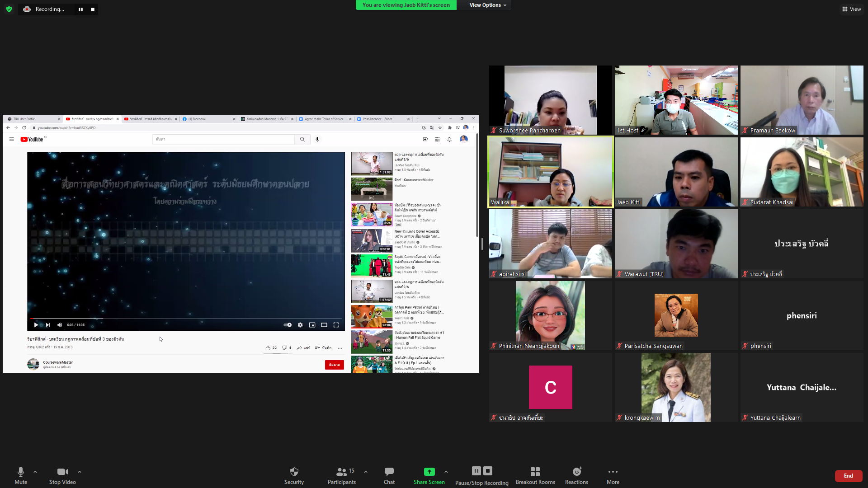Expand video options arrow beside Stop Video
The height and width of the screenshot is (488, 868).
point(80,472)
